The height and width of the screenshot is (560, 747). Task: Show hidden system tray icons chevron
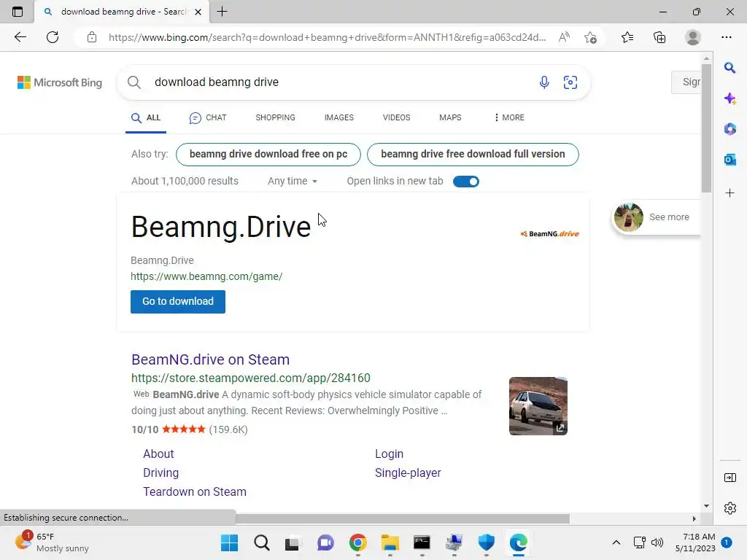click(616, 542)
